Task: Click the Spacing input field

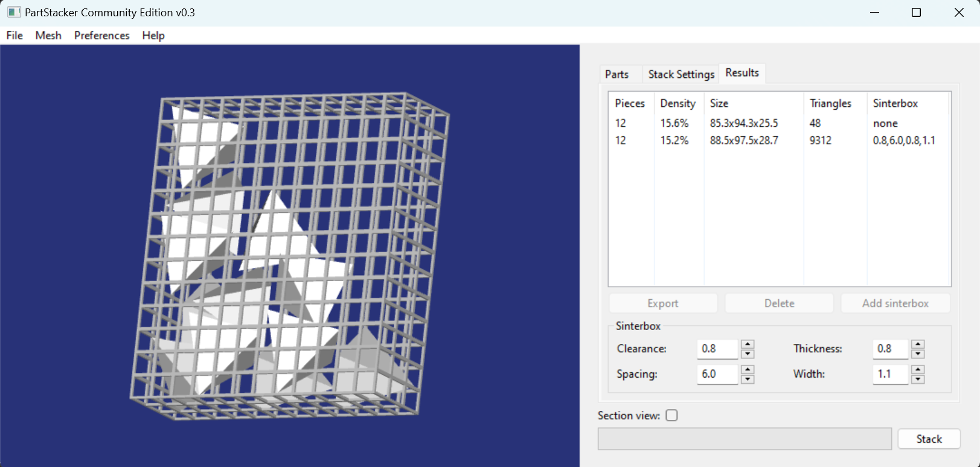Action: pos(717,374)
